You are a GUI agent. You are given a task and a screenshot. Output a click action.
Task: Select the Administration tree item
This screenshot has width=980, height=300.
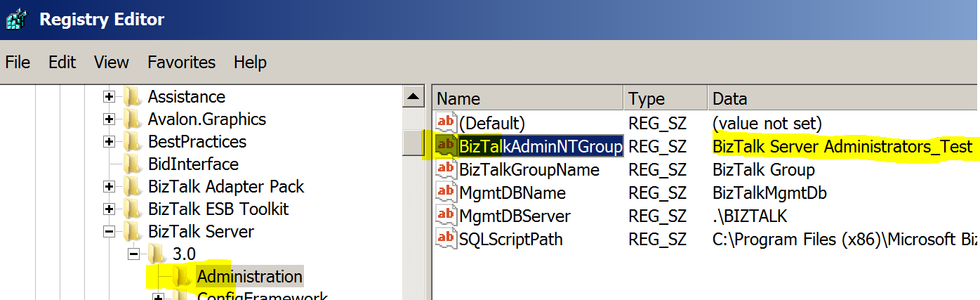pos(250,277)
